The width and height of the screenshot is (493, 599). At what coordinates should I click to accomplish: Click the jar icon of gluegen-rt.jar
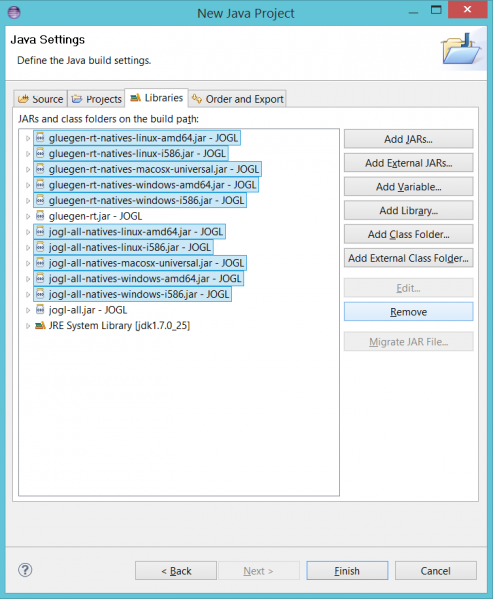40,216
